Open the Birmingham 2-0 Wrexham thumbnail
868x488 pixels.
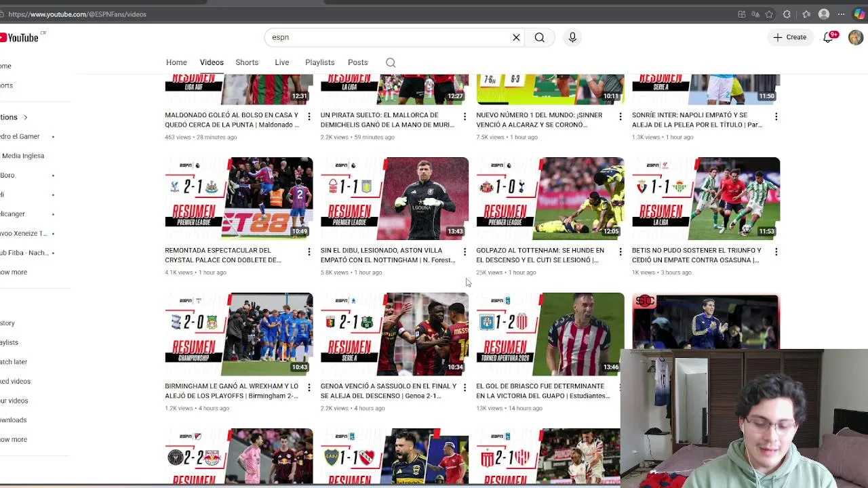(239, 334)
